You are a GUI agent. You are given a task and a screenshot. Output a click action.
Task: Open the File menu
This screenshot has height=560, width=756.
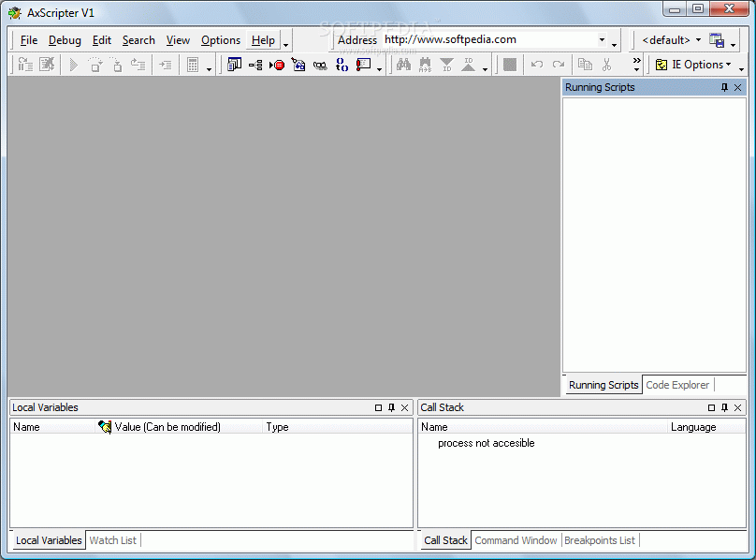coord(29,40)
